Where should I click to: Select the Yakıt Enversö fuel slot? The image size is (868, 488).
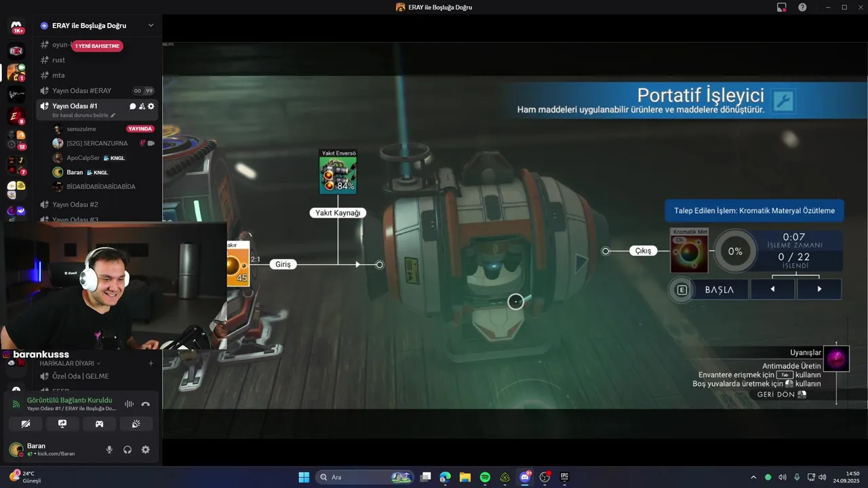click(x=338, y=172)
